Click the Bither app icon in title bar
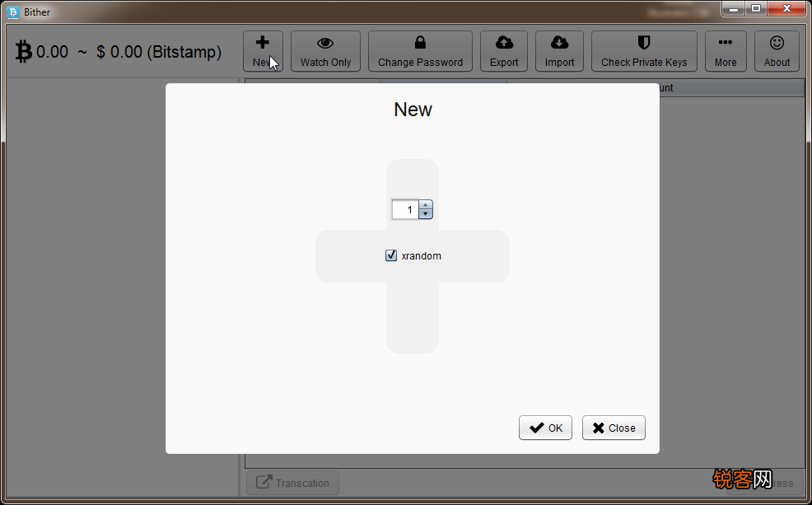The height and width of the screenshot is (505, 812). click(x=13, y=12)
